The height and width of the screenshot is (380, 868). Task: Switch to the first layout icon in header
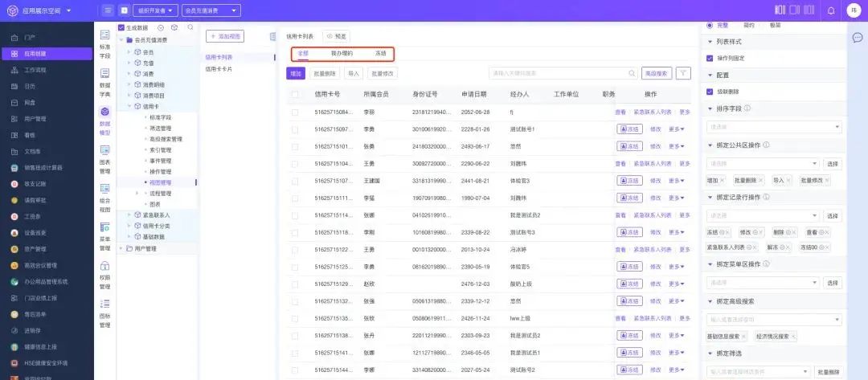780,10
